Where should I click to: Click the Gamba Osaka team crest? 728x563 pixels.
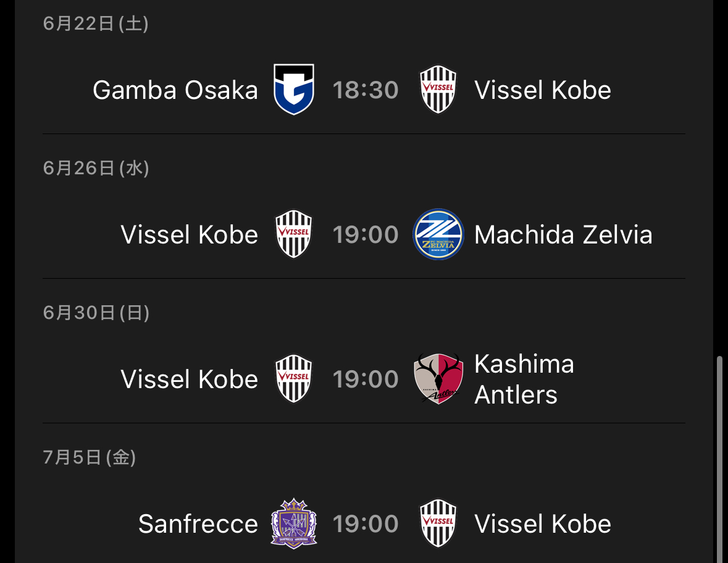point(294,89)
